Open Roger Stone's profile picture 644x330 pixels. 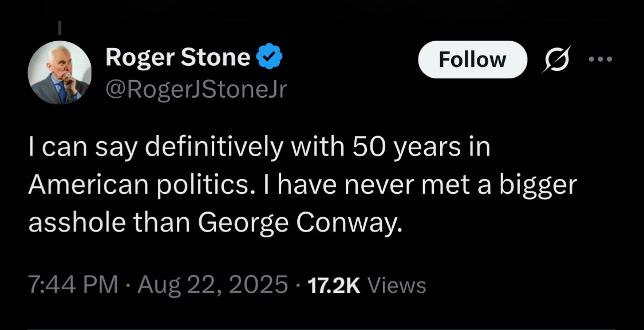[60, 73]
